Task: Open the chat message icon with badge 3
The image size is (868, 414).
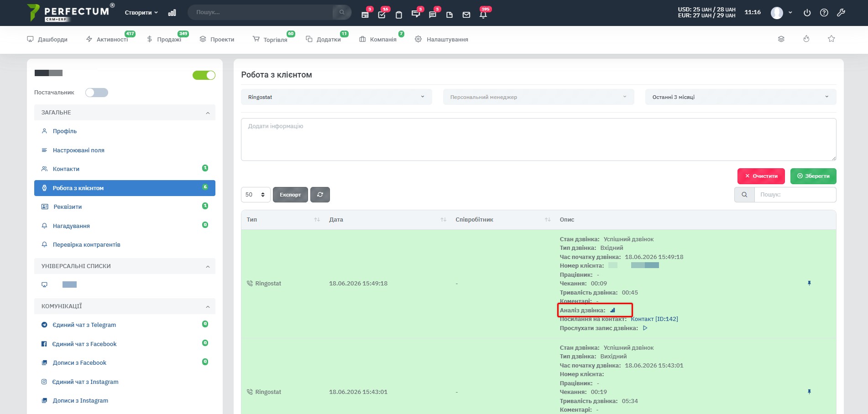Action: tap(433, 15)
